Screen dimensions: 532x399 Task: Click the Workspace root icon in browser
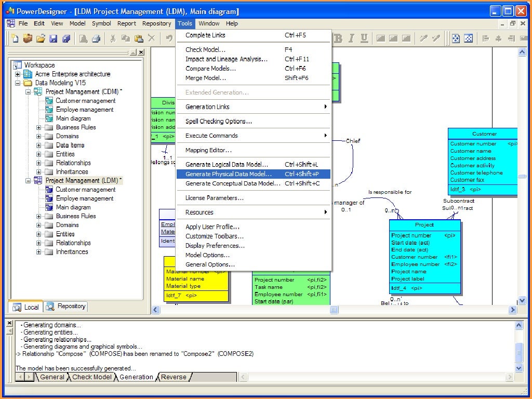[x=17, y=65]
